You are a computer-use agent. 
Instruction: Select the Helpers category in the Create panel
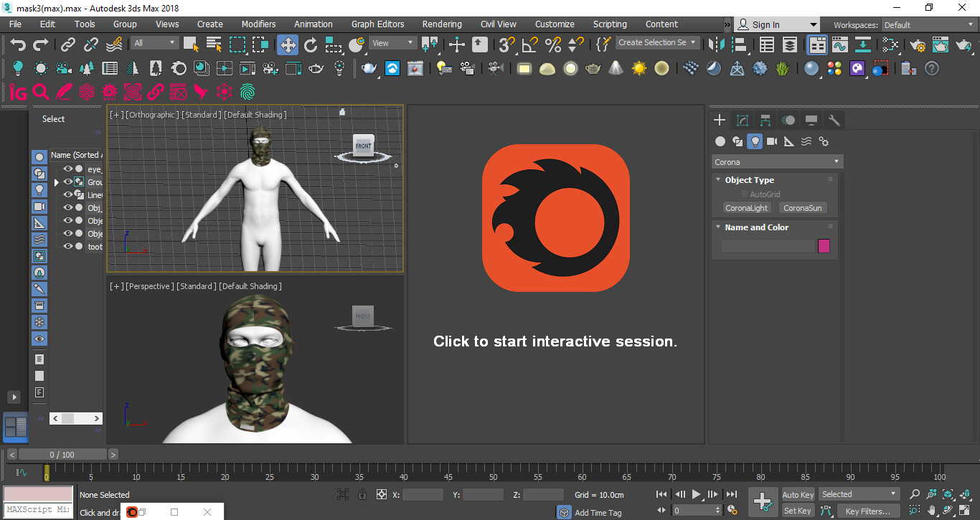[x=789, y=141]
